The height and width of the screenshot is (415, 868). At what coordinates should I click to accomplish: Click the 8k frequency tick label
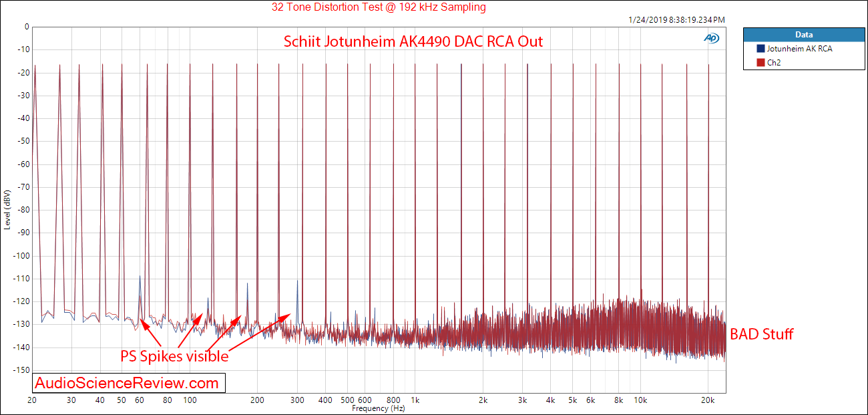tap(618, 400)
